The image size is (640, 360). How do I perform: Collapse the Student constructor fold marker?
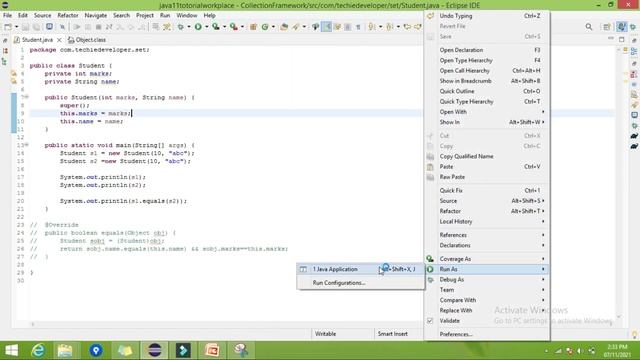click(x=27, y=97)
